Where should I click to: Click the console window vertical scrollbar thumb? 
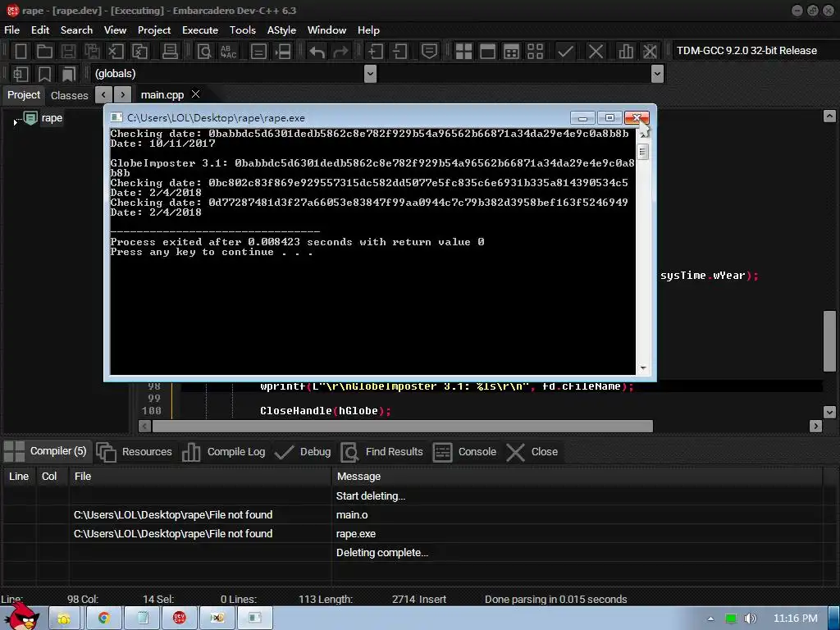642,152
